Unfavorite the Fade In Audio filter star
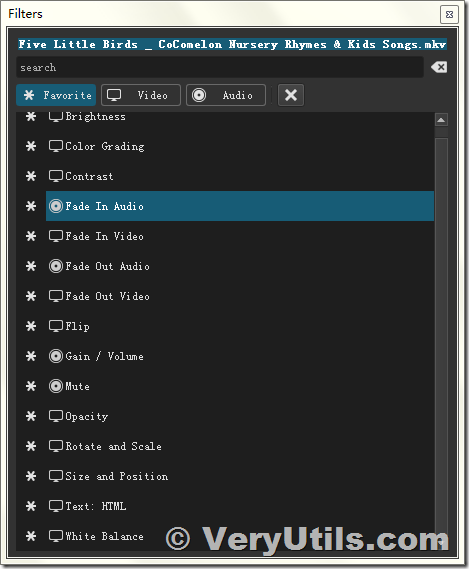The height and width of the screenshot is (569, 469). click(31, 206)
